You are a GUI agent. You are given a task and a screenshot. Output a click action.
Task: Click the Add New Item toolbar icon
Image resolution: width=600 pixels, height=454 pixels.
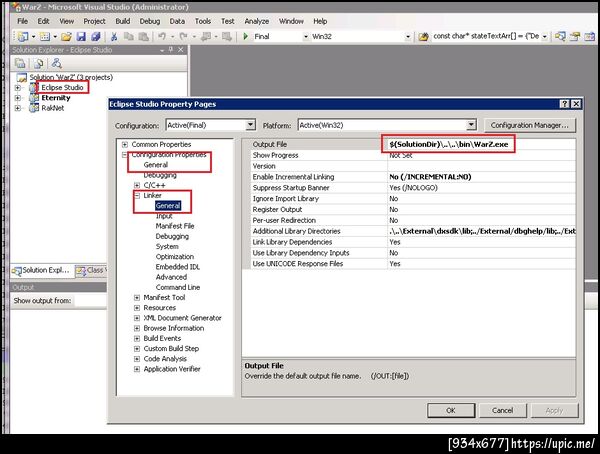click(45, 37)
